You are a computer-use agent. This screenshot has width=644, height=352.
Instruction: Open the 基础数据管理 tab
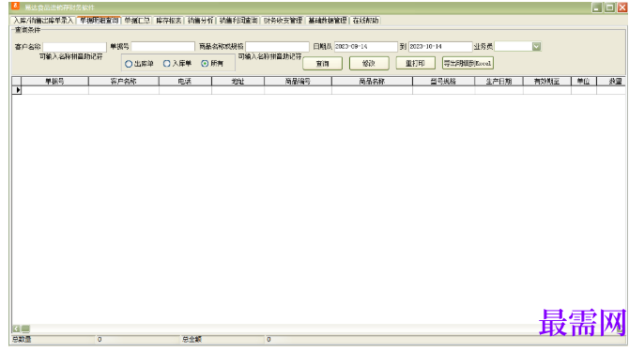click(x=328, y=20)
